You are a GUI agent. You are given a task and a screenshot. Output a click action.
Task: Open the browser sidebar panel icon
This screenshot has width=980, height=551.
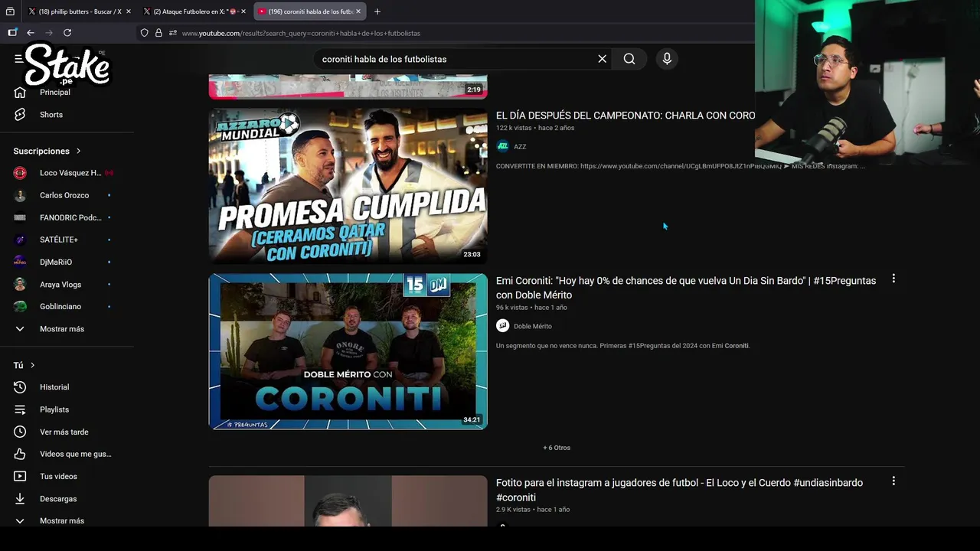[x=11, y=33]
